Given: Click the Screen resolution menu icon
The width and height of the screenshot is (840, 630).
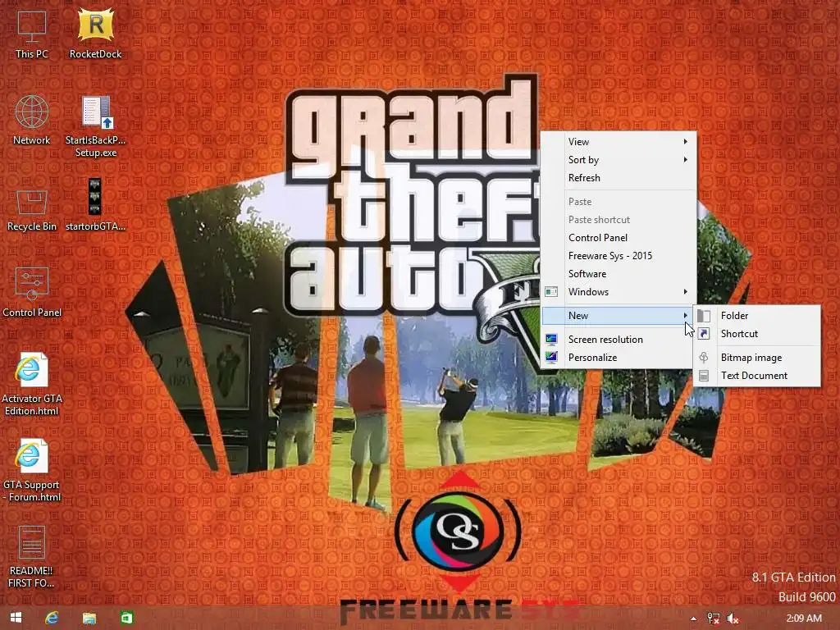Looking at the screenshot, I should [551, 339].
